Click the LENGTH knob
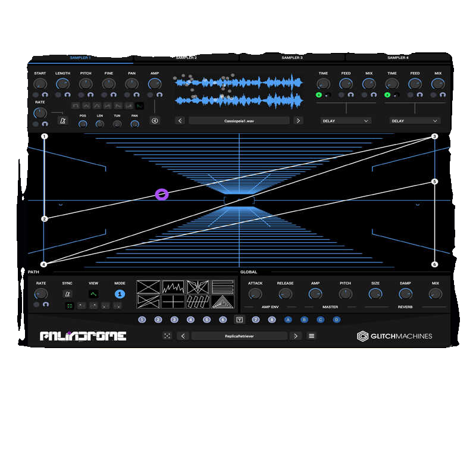 pyautogui.click(x=62, y=84)
